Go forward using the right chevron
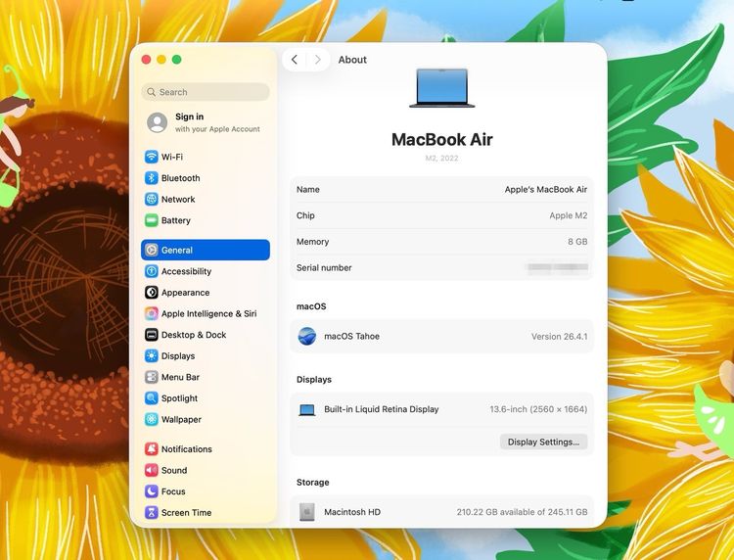734x560 pixels. tap(318, 60)
